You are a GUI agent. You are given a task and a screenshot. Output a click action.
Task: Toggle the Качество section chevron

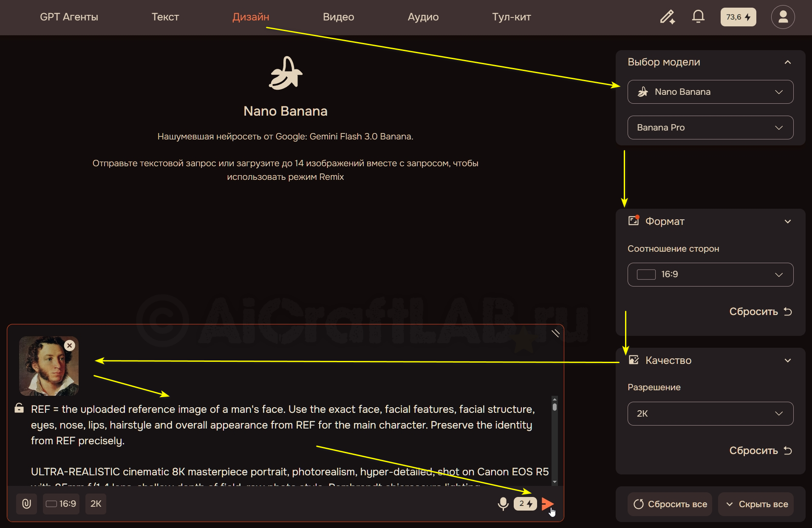(x=788, y=361)
